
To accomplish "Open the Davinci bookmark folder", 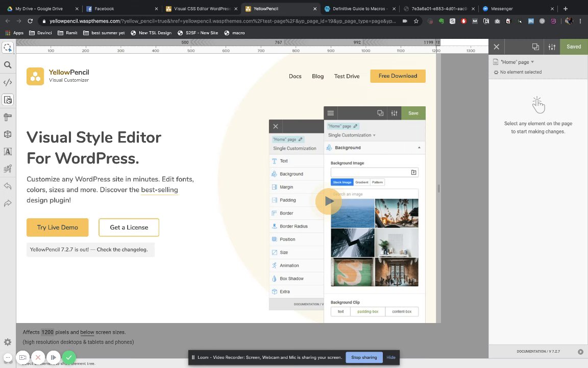I will [40, 33].
